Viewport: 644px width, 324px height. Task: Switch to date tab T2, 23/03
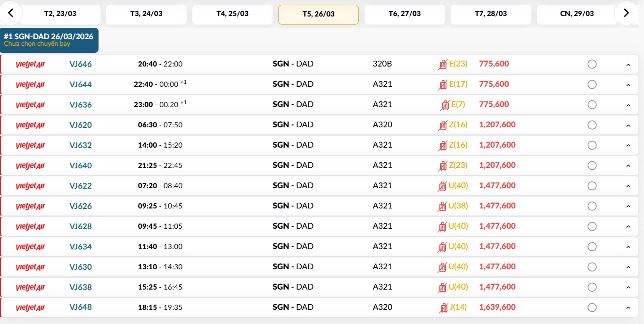(60, 14)
